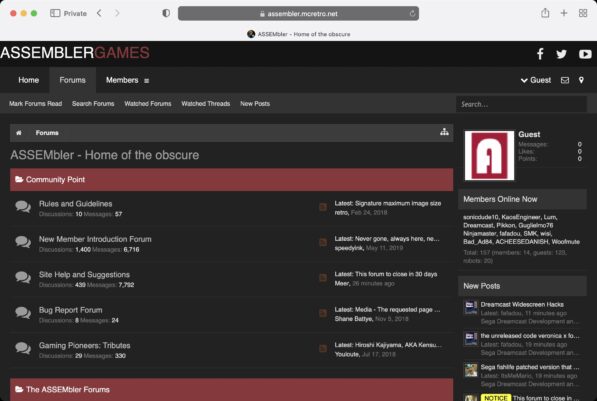Click the alerts pin icon beside inbox
This screenshot has height=401, width=597.
581,80
